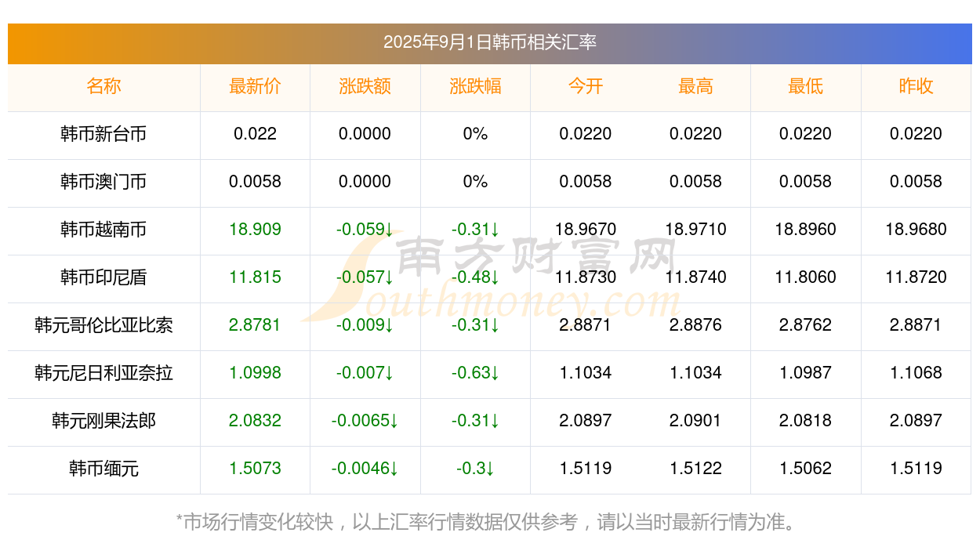Click the 最新价 column header
Screen dimensions: 980x547
(255, 86)
